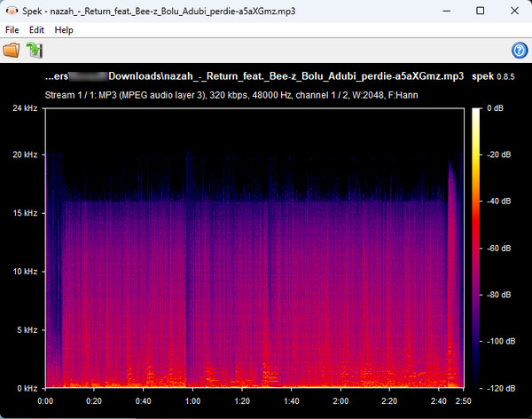Click the 1:40 time axis label
The width and height of the screenshot is (532, 419).
click(x=291, y=401)
